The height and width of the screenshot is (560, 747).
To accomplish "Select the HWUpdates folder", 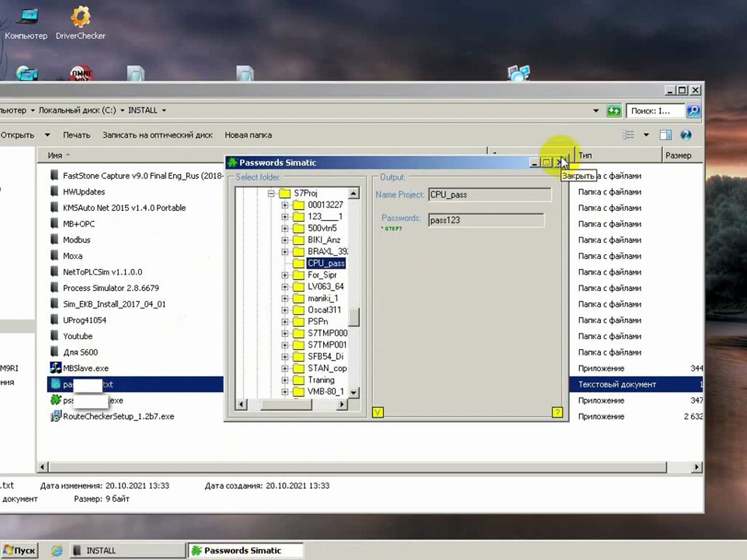I will point(84,192).
